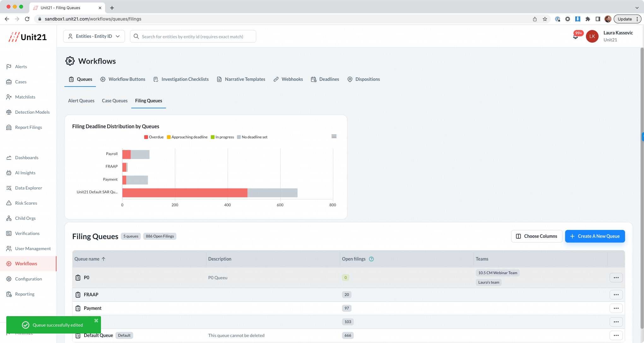644x343 pixels.
Task: Click the Open filings help icon
Action: [x=371, y=259]
